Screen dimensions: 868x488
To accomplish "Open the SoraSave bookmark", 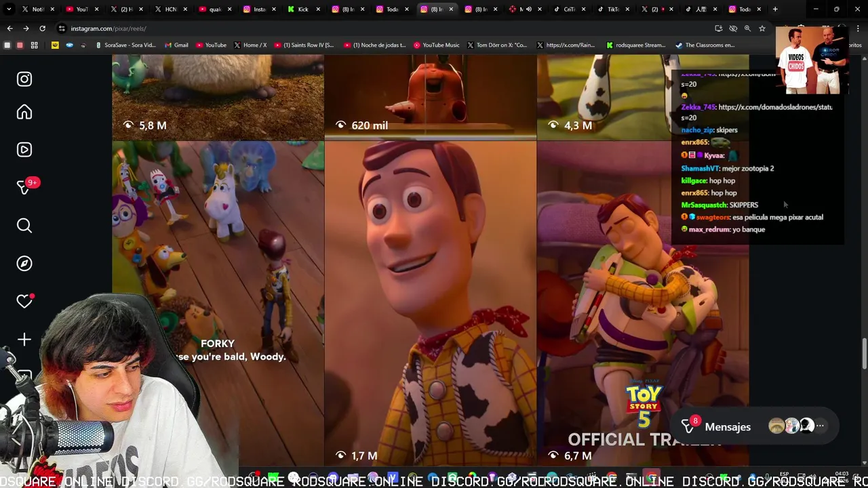I will point(125,45).
